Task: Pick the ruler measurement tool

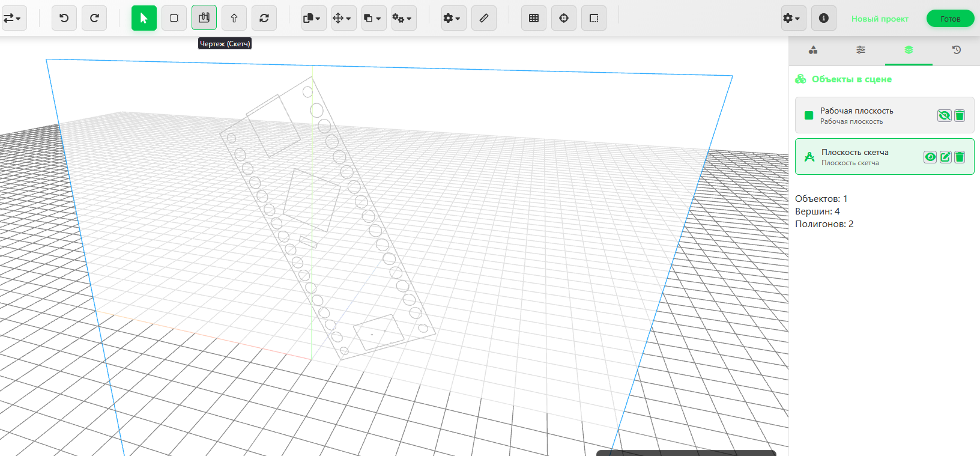Action: pos(484,18)
